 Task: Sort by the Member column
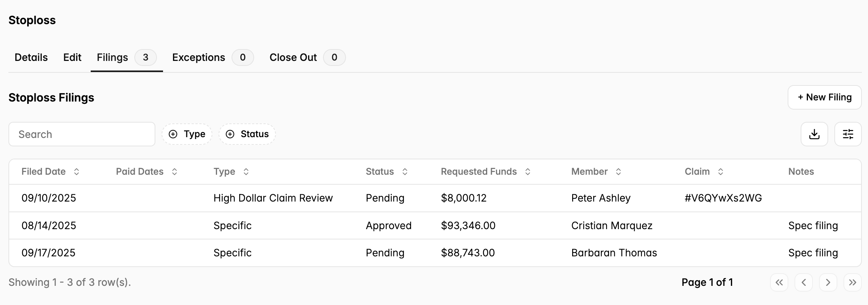click(596, 172)
